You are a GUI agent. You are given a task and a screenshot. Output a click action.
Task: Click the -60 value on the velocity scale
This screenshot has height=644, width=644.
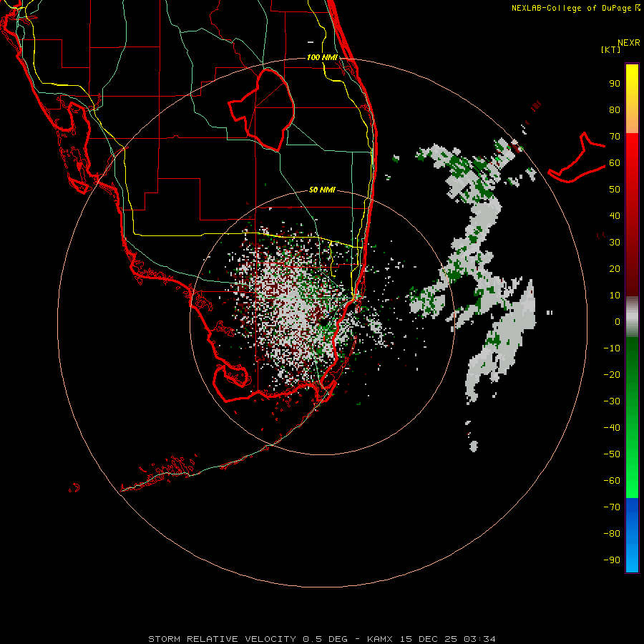(612, 481)
